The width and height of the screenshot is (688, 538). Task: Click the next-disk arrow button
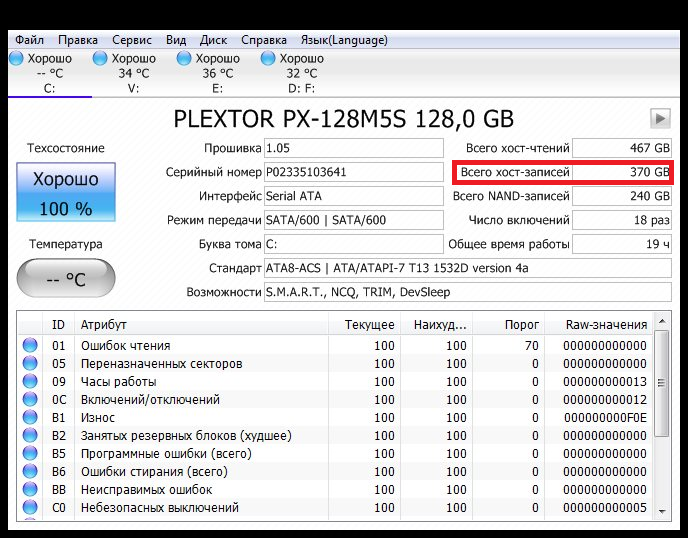pyautogui.click(x=660, y=118)
